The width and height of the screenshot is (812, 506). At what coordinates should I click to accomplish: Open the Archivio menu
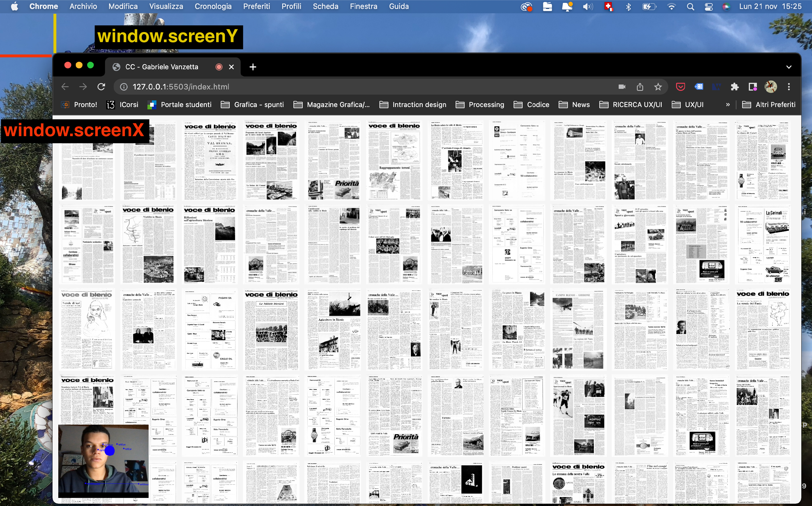tap(83, 6)
